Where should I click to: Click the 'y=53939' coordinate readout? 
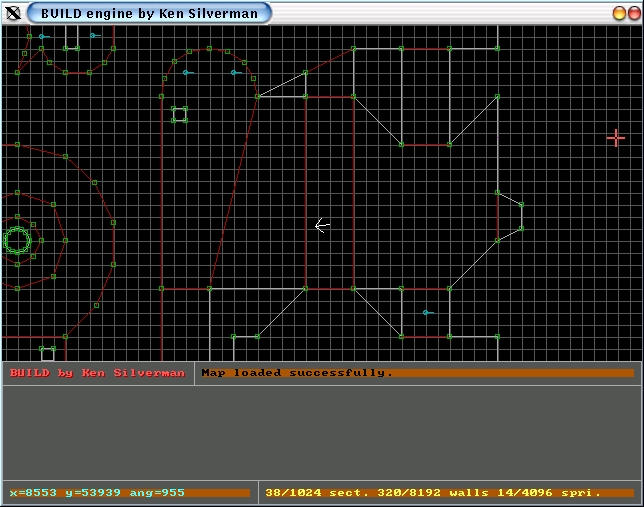pos(93,492)
